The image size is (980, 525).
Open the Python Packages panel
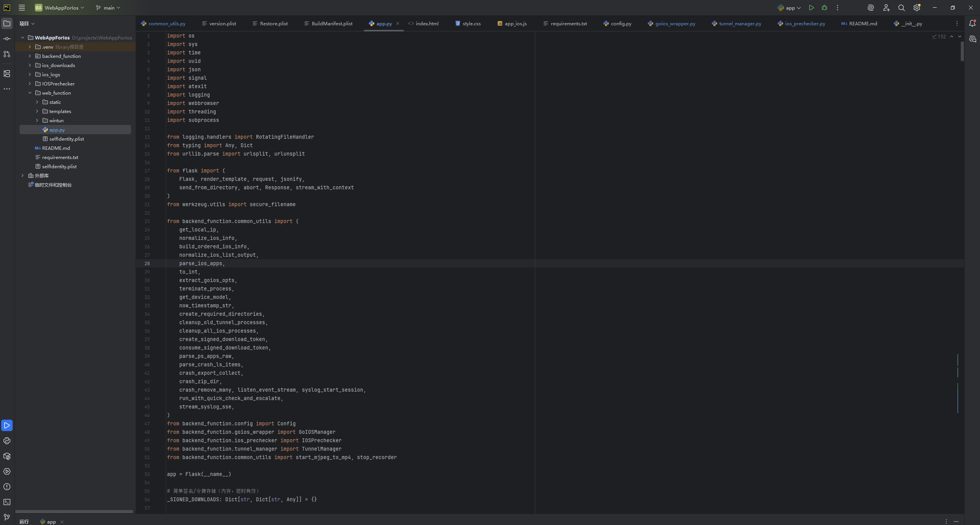[x=7, y=456]
